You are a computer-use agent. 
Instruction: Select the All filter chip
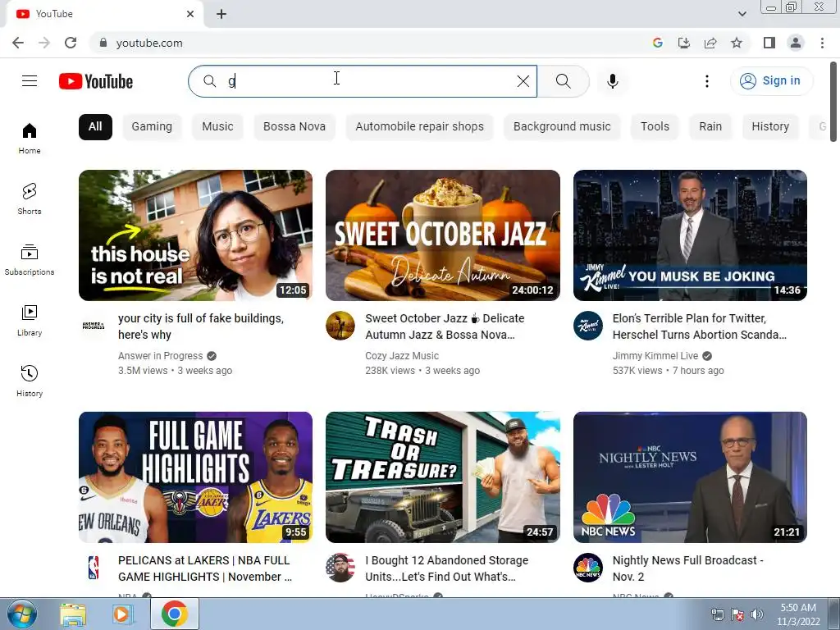(x=95, y=127)
